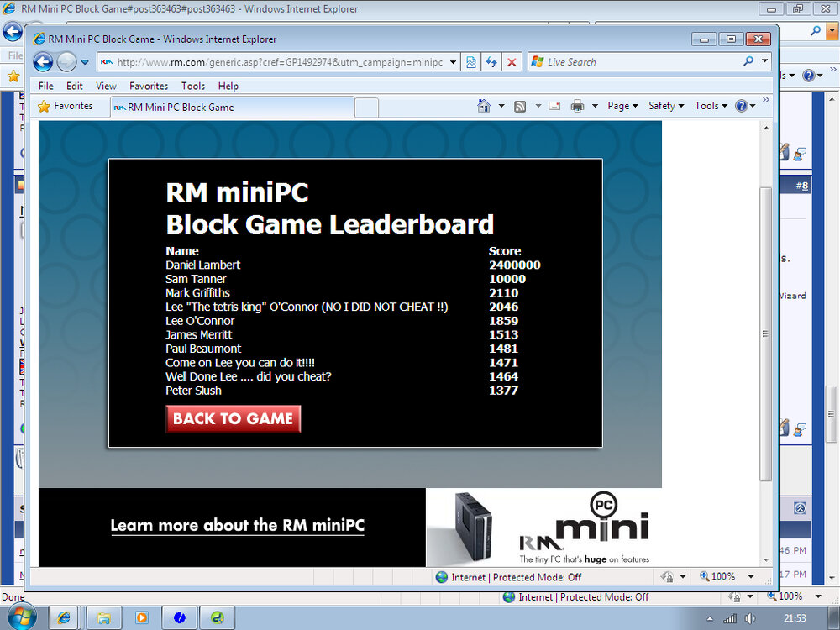Image resolution: width=840 pixels, height=630 pixels.
Task: Click the page scrollbar's up arrow
Action: pos(765,128)
